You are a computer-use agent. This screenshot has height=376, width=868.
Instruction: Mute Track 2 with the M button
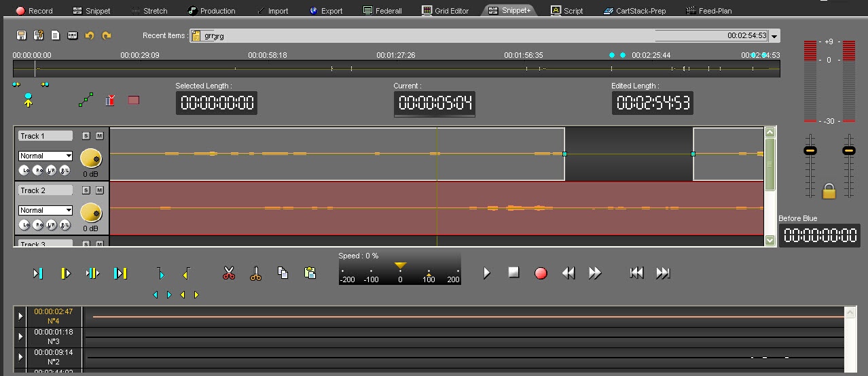(x=99, y=190)
